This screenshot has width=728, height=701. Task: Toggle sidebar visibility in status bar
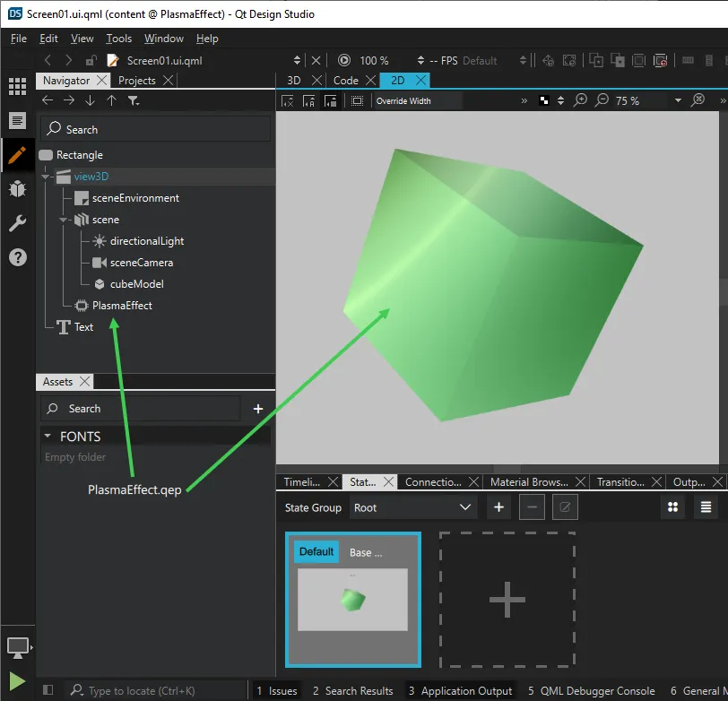48,690
